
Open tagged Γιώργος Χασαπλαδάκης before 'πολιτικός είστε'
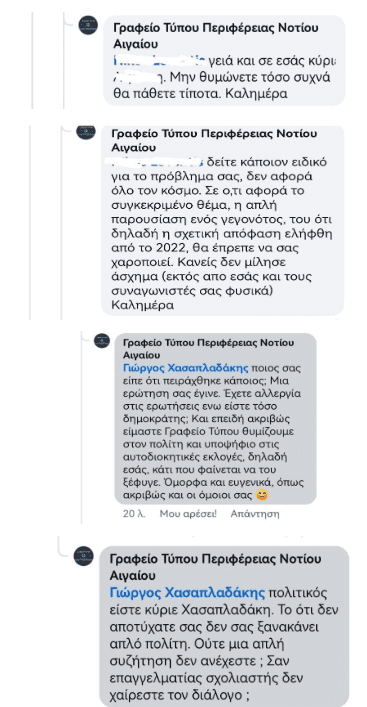(x=189, y=592)
